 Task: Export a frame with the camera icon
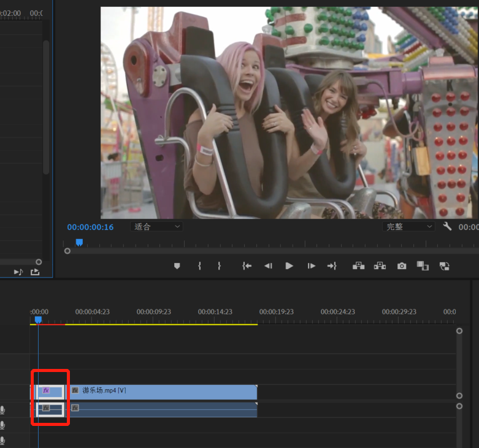click(402, 266)
